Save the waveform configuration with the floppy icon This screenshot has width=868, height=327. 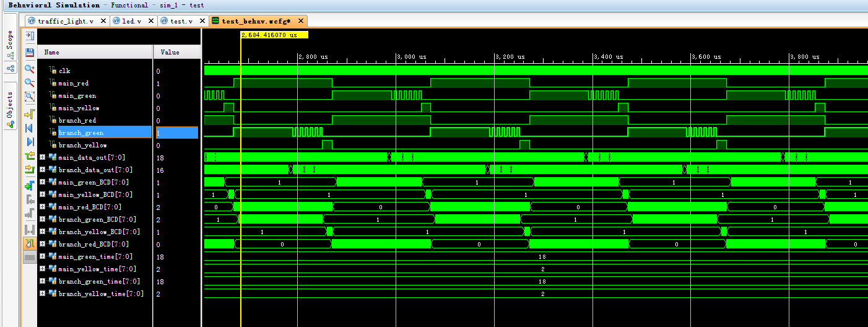coord(30,52)
